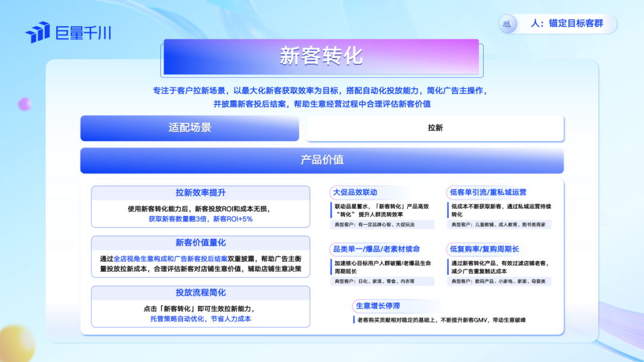Click 点击「新客转化」即可生效拉新能力 line
Image resolution: width=644 pixels, height=362 pixels.
tap(200, 308)
